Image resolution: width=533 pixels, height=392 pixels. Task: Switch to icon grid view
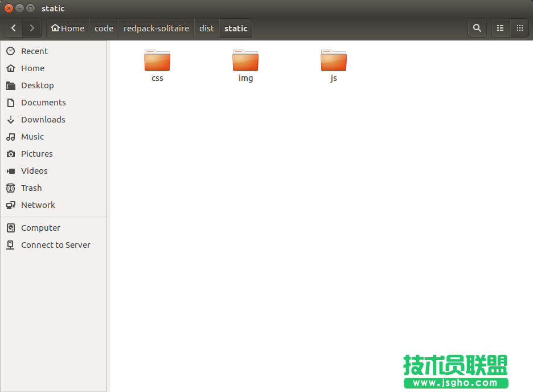(519, 28)
